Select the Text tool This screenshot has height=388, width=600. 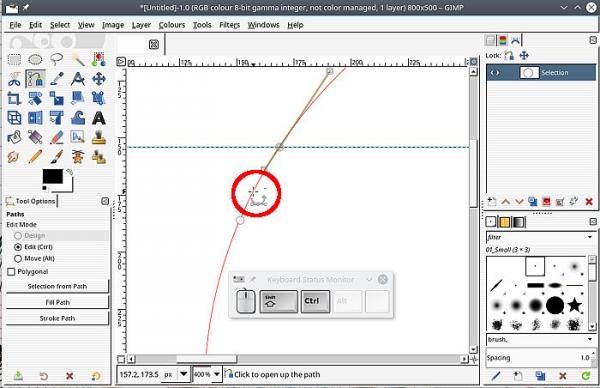point(99,118)
